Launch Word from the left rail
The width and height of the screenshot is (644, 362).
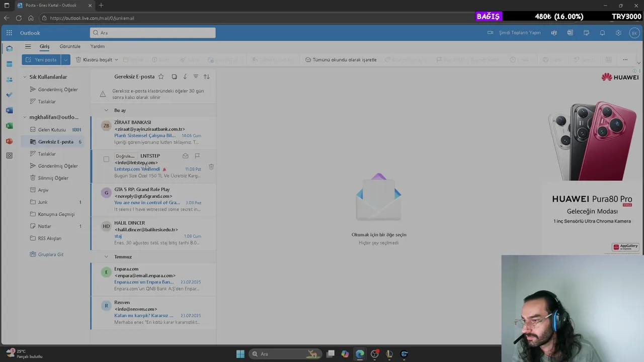(x=9, y=110)
